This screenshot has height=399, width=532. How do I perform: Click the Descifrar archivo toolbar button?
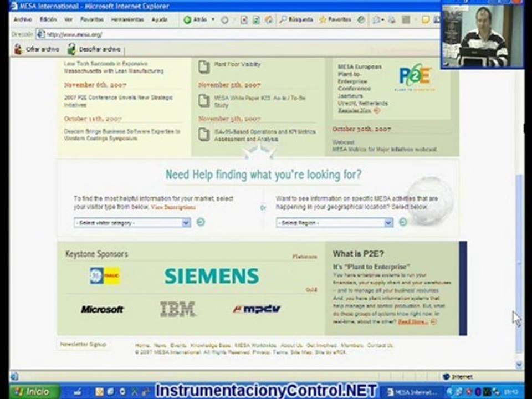(x=94, y=49)
